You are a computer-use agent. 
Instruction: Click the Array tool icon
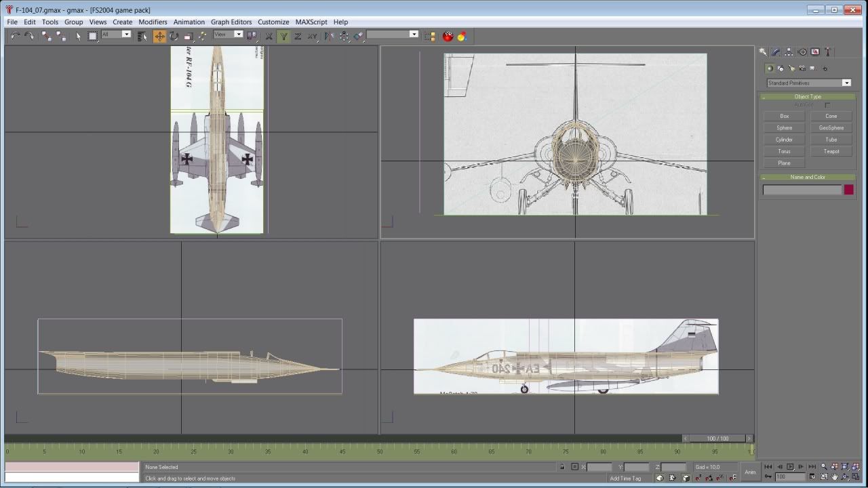tap(344, 36)
